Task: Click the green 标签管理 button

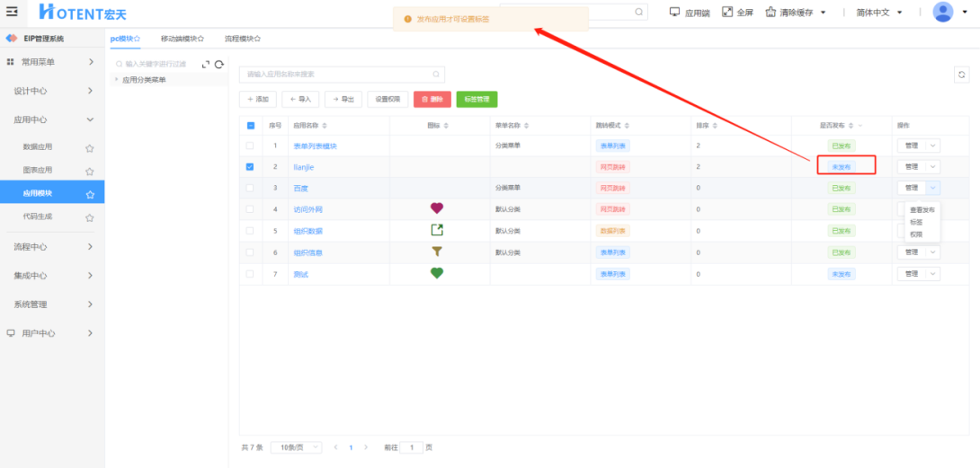Action: pos(477,100)
